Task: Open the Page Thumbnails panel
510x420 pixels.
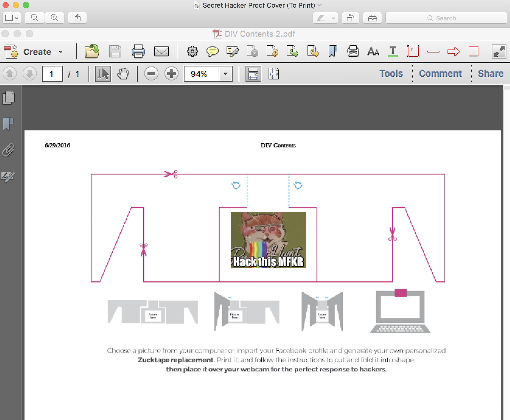Action: 8,98
